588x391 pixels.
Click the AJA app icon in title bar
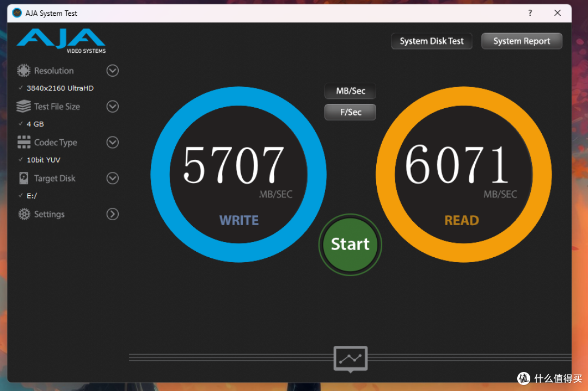coord(17,13)
